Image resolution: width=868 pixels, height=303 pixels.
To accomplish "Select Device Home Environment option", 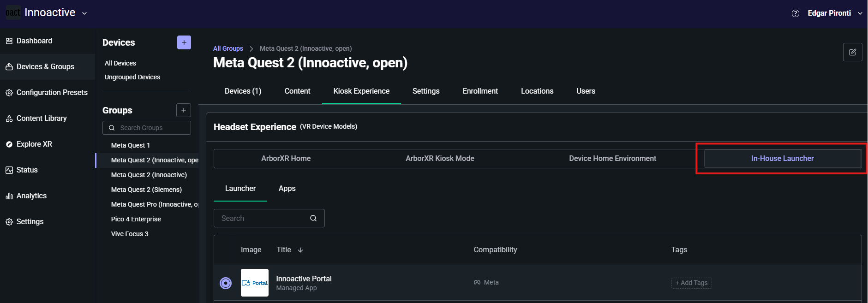I will [612, 158].
